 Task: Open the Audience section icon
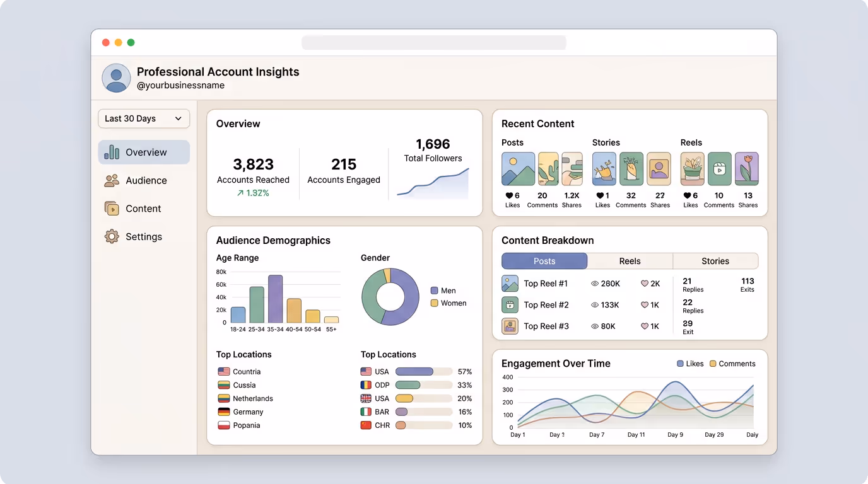point(111,180)
